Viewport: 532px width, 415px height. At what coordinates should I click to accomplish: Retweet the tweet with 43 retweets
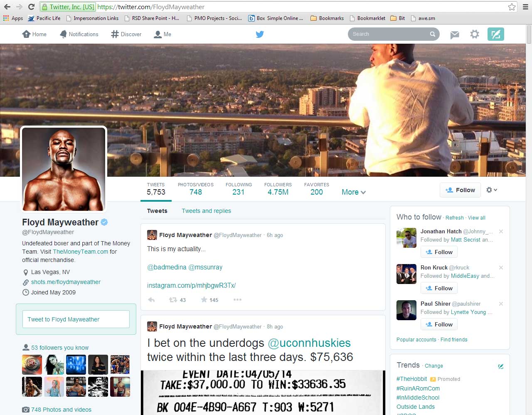tap(177, 300)
